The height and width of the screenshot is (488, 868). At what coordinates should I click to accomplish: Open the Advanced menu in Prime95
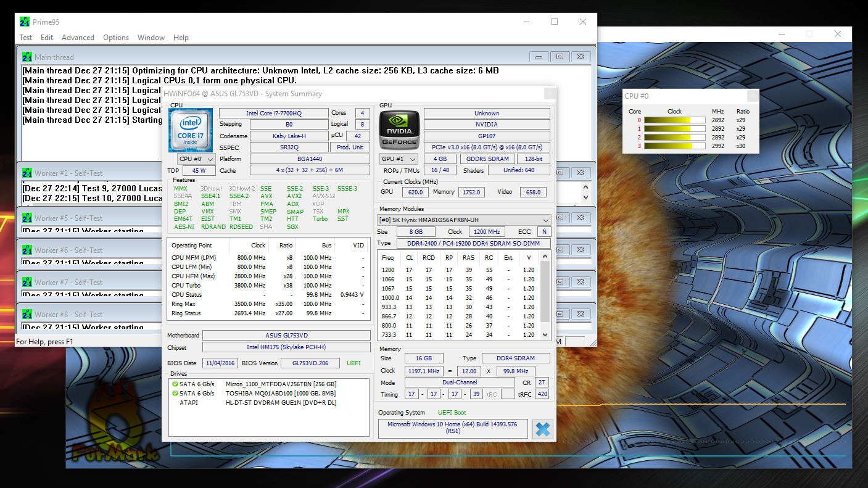tap(78, 38)
